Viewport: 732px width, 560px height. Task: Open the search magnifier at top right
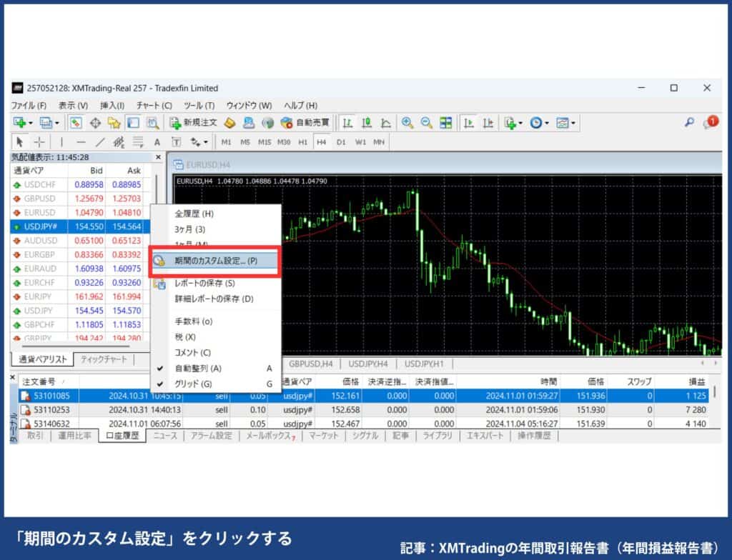coord(689,122)
